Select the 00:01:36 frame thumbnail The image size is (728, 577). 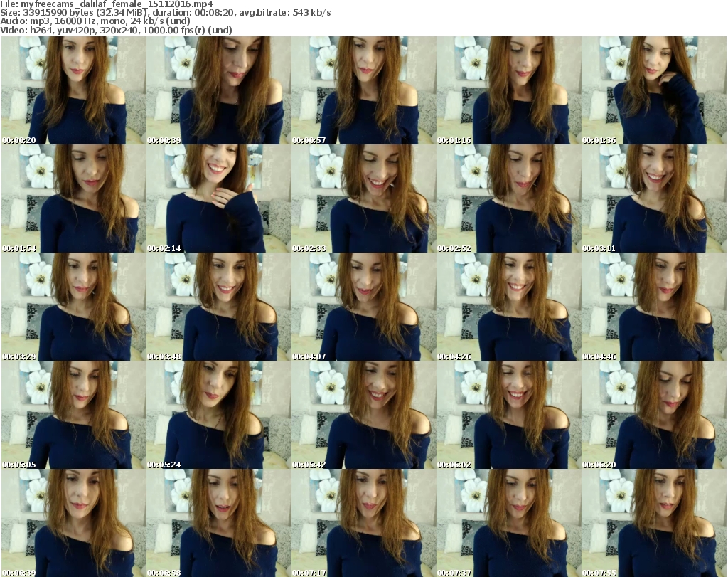point(653,90)
